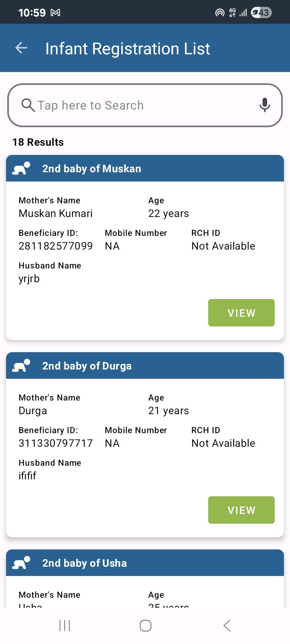Viewport: 290px width, 644px height.
Task: Tap the Infant Registration List title
Action: (x=128, y=49)
